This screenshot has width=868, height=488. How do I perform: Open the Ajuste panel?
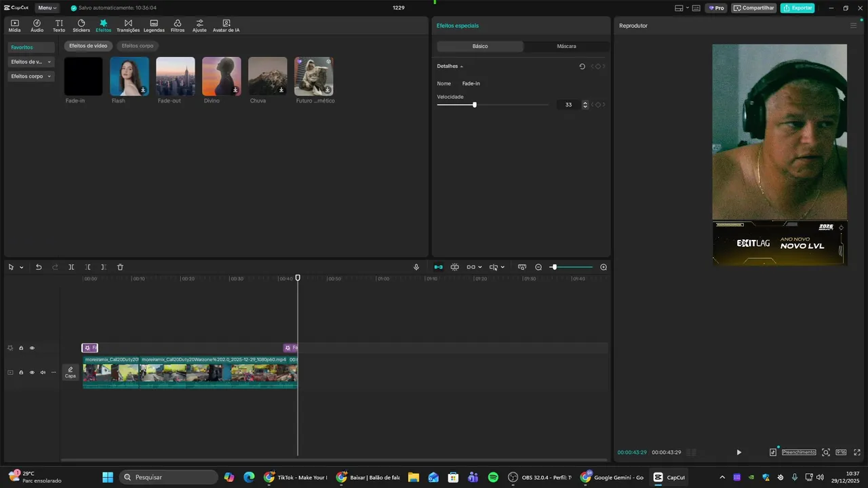(x=199, y=26)
